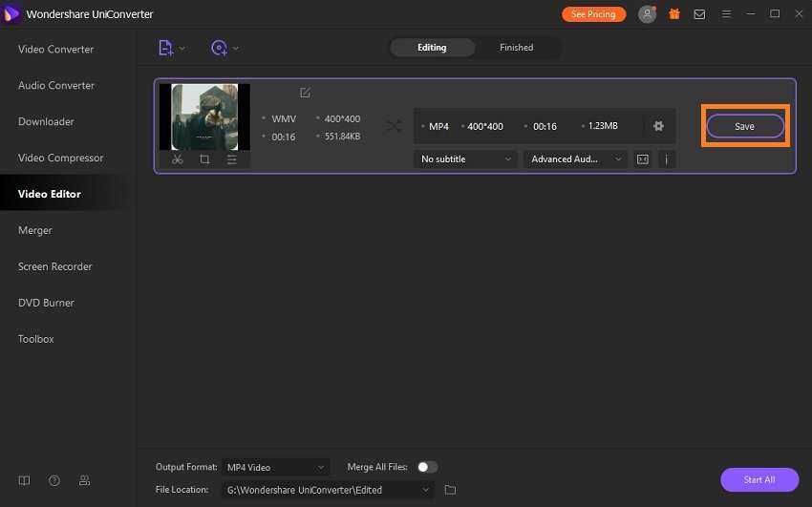
Task: Click the community users icon
Action: pos(84,480)
